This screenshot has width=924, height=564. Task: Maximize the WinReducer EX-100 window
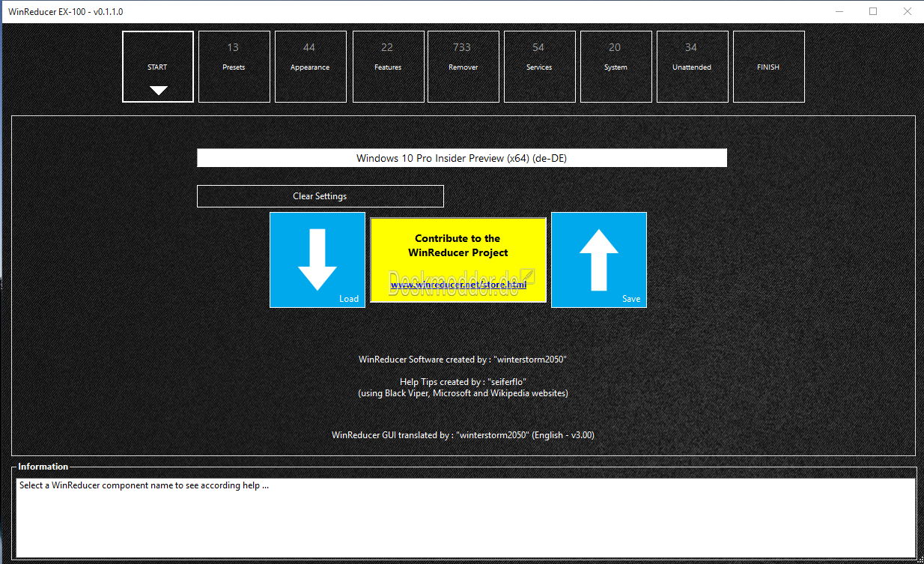[x=873, y=11]
